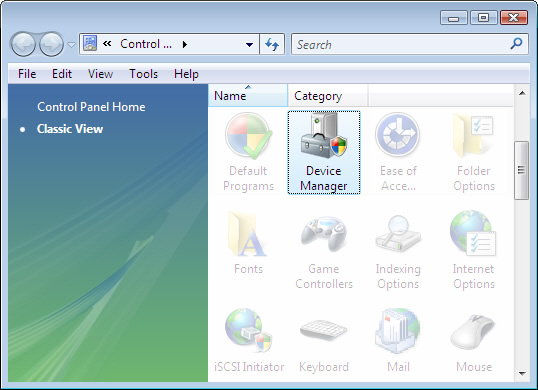Image resolution: width=538 pixels, height=390 pixels.
Task: Open the File menu
Action: 27,74
